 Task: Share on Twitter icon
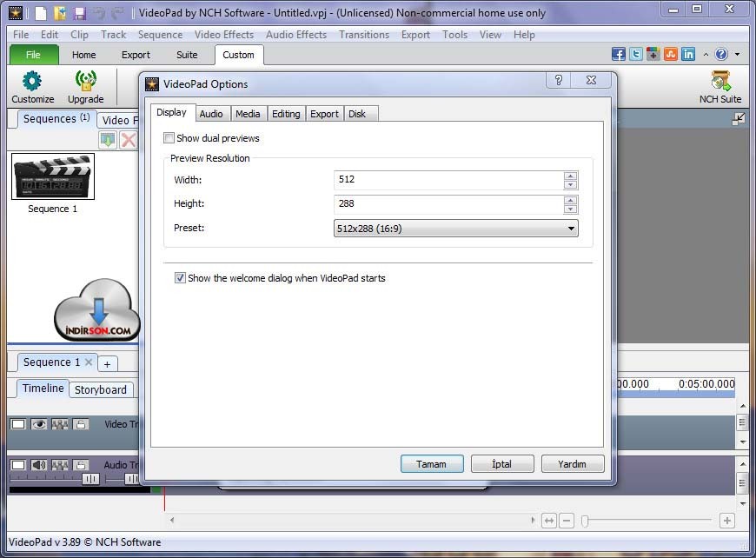[x=636, y=54]
